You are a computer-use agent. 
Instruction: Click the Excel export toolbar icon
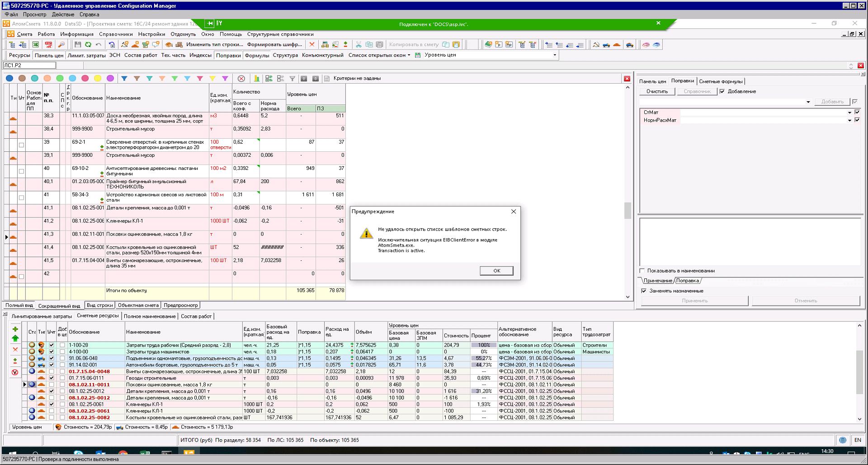[x=36, y=45]
